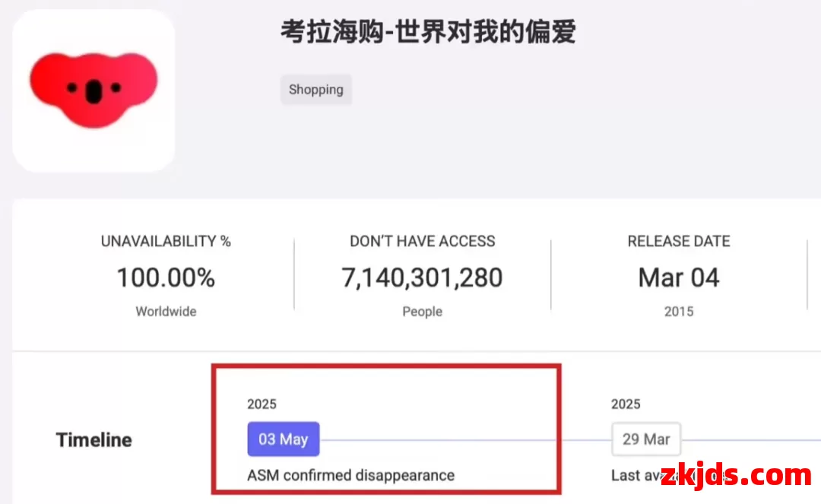Click the red koala app icon

point(94,90)
